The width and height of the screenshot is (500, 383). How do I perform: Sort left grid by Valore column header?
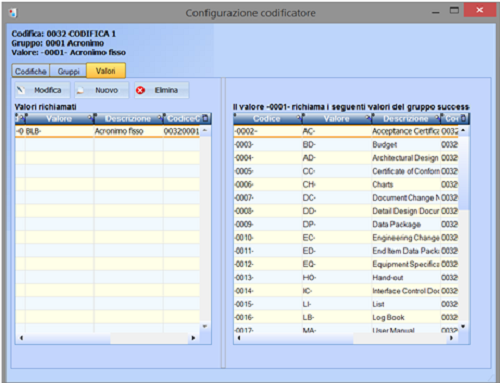59,119
